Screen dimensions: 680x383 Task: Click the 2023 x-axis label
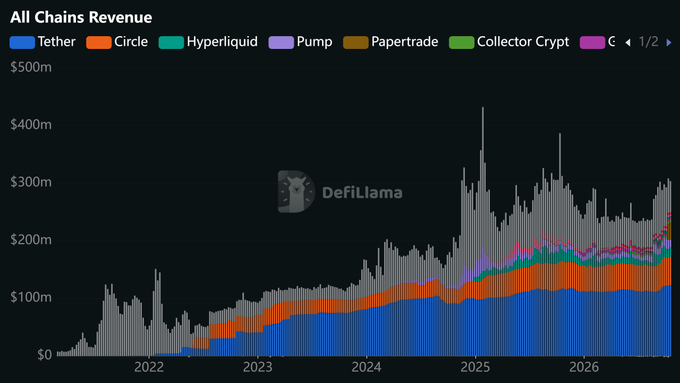pyautogui.click(x=258, y=367)
